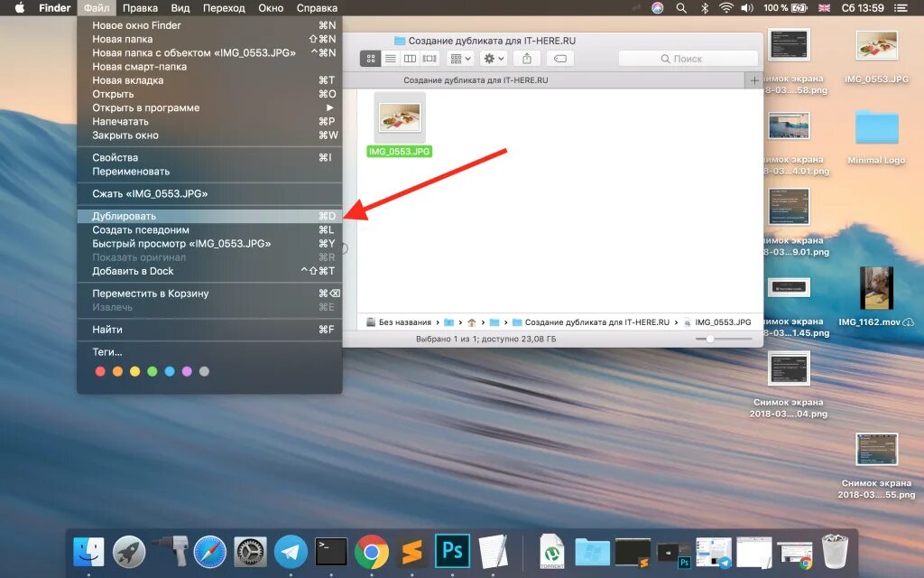Screen dimensions: 924x578
Task: Choose Переименовать from the menu
Action: point(209,171)
